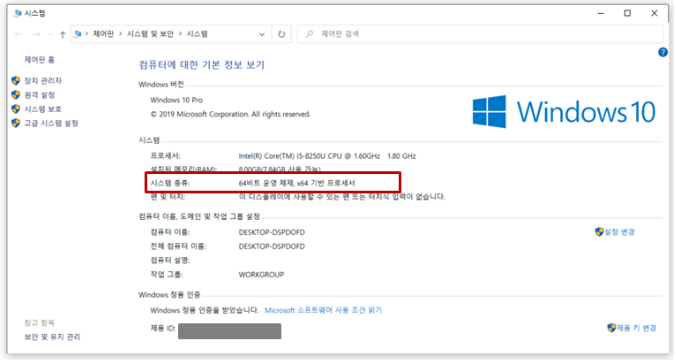
Task: Click the search magnifier icon
Action: [309, 34]
